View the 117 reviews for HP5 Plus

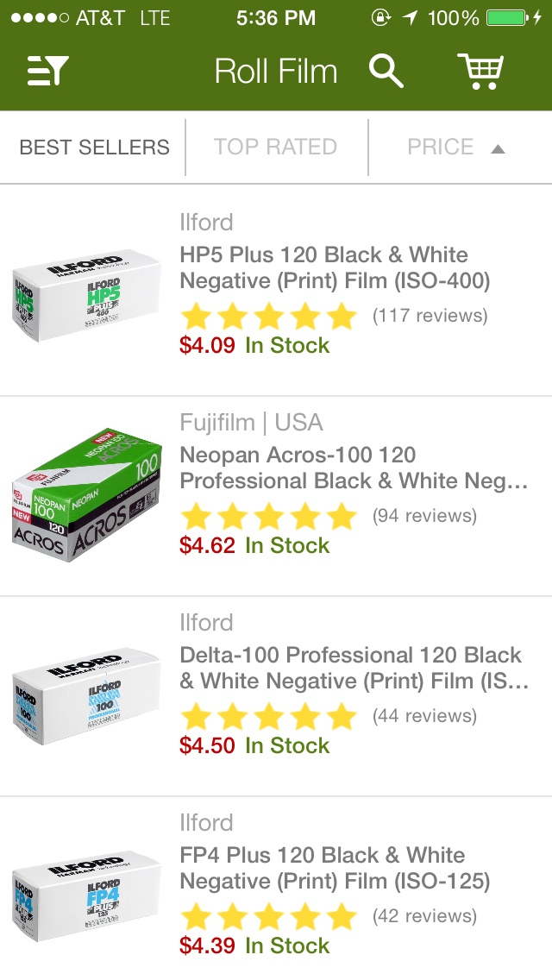click(430, 315)
